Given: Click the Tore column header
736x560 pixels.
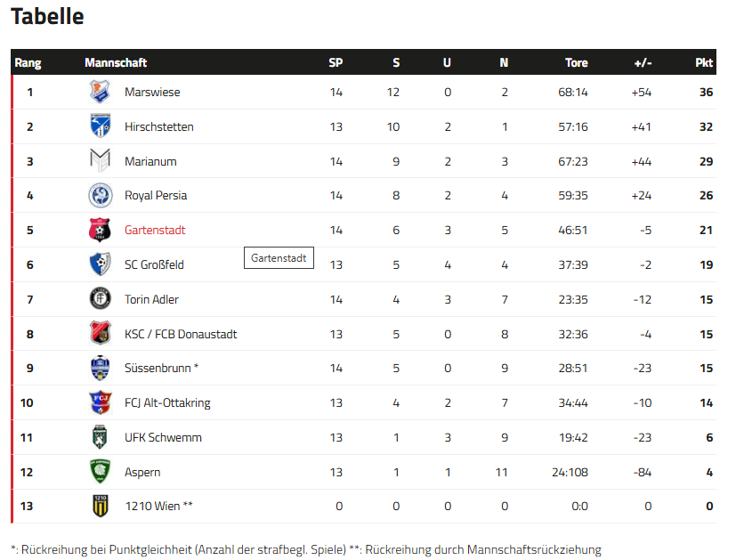Looking at the screenshot, I should point(577,62).
